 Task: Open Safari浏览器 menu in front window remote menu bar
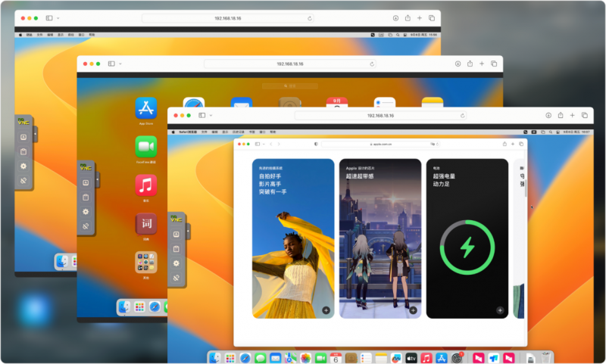click(x=188, y=132)
